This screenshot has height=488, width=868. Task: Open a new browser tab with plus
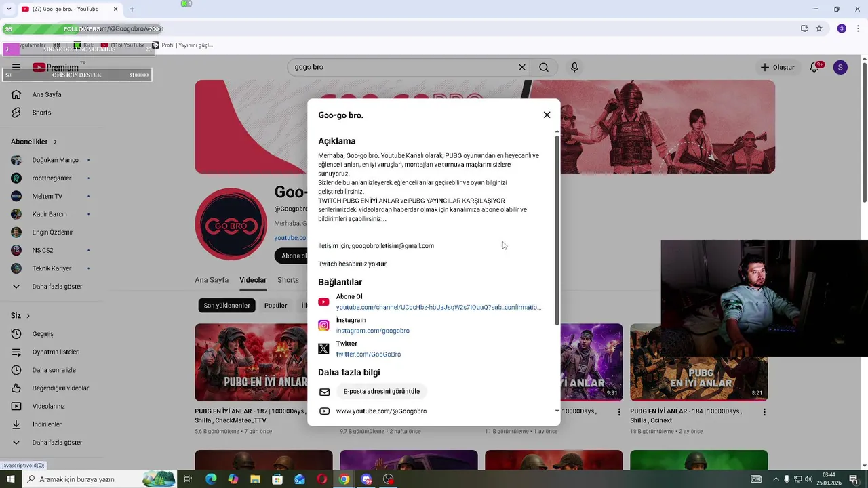coord(132,9)
